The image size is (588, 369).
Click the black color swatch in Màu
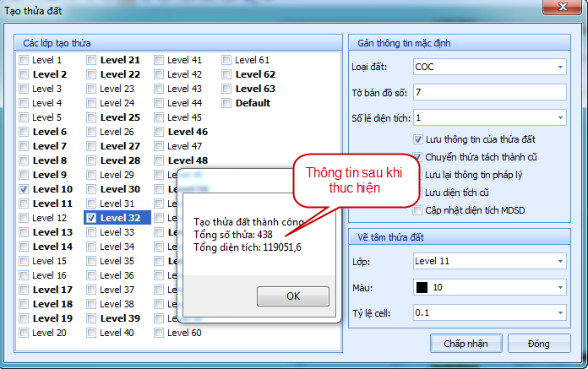[422, 288]
